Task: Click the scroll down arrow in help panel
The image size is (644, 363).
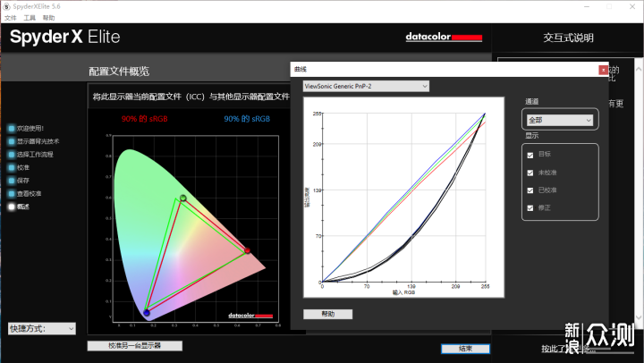Action: [x=639, y=317]
